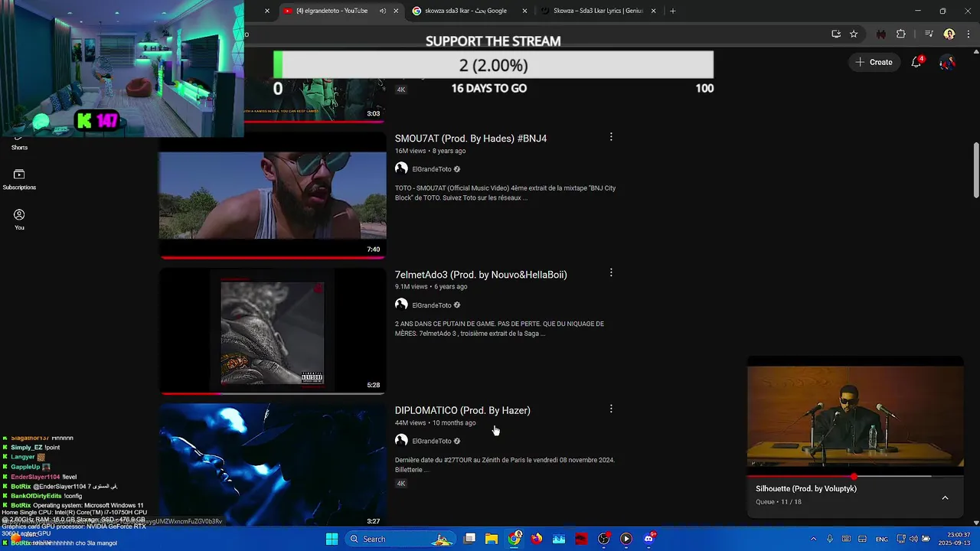The width and height of the screenshot is (980, 551).
Task: Visit ElGrandeToto channel under 7elmetAdo3
Action: point(431,305)
